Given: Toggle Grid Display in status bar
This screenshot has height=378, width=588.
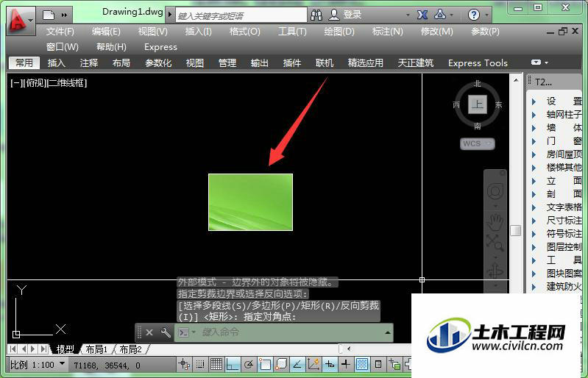Looking at the screenshot, I should [x=216, y=364].
